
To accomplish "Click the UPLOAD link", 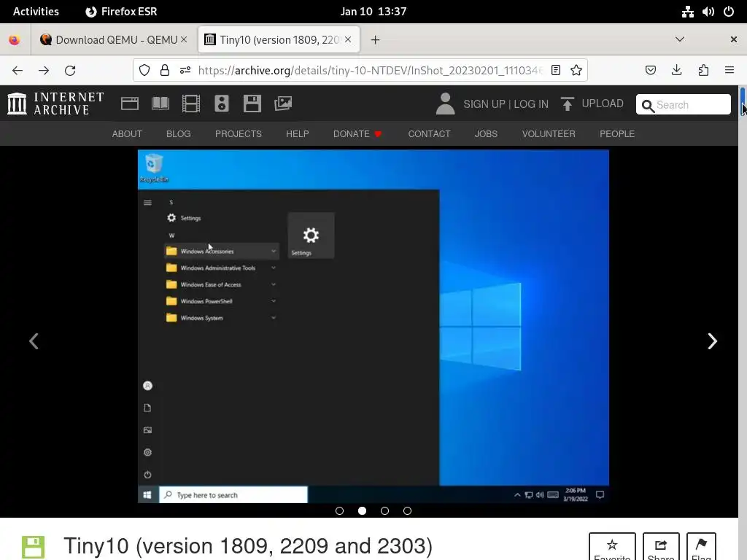I will point(602,104).
